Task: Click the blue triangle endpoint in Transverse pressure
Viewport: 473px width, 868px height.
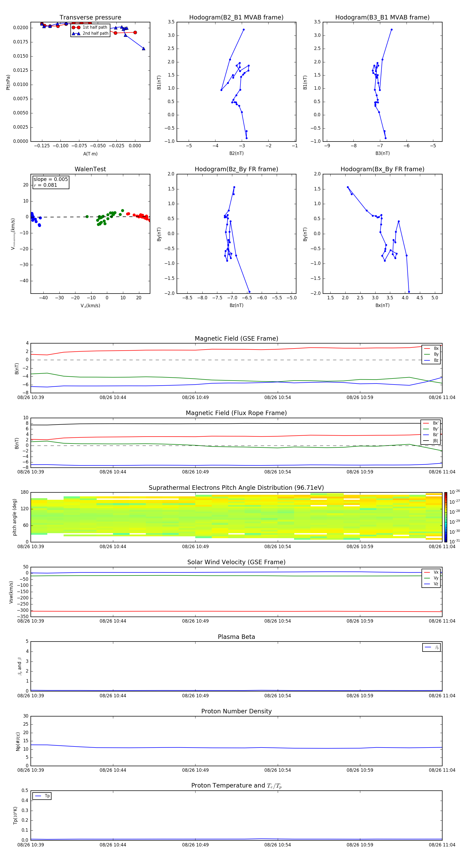Action: 143,48
